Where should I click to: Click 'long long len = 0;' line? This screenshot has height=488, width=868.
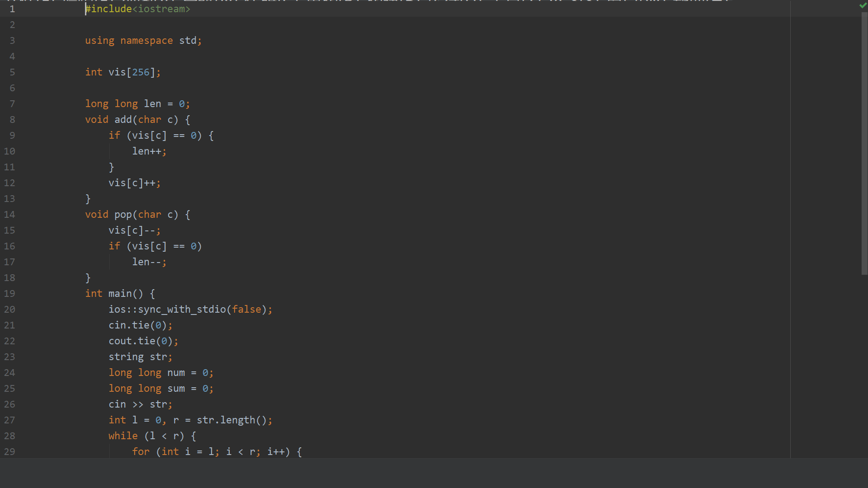tap(137, 104)
